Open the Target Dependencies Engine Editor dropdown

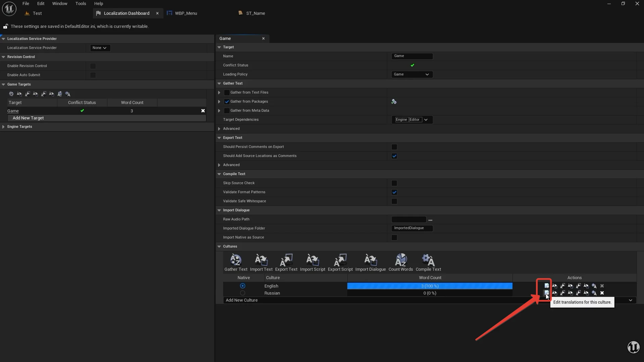coord(412,120)
